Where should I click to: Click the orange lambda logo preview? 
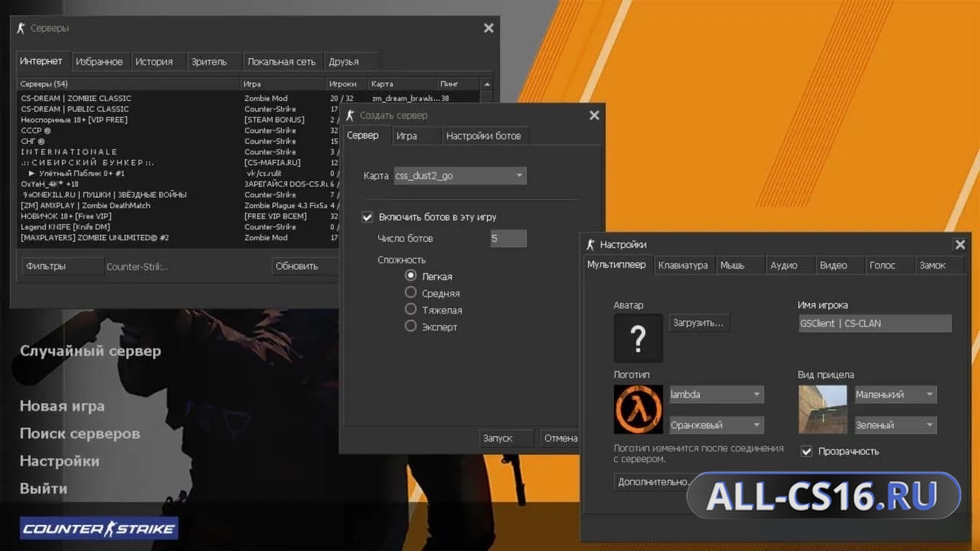tap(639, 409)
